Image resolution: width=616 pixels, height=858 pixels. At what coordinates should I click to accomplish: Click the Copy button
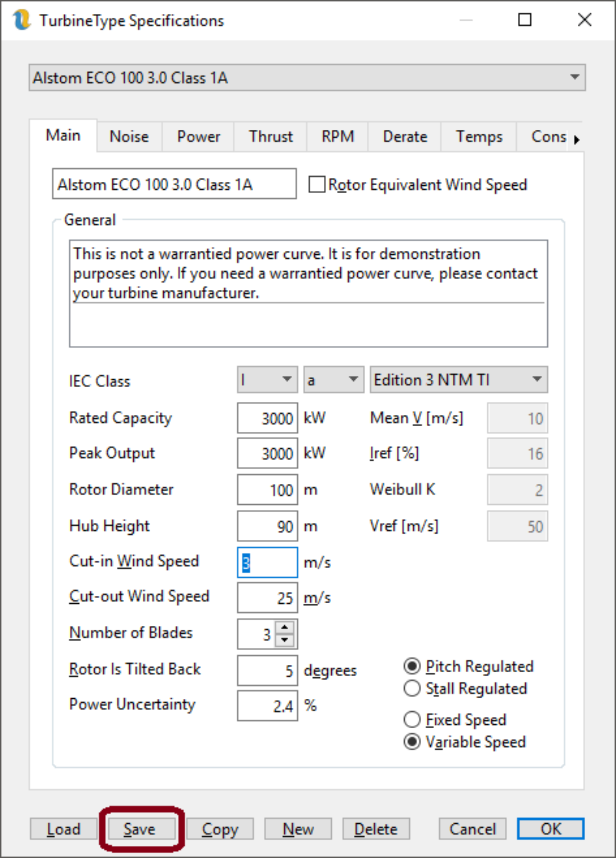[x=220, y=829]
